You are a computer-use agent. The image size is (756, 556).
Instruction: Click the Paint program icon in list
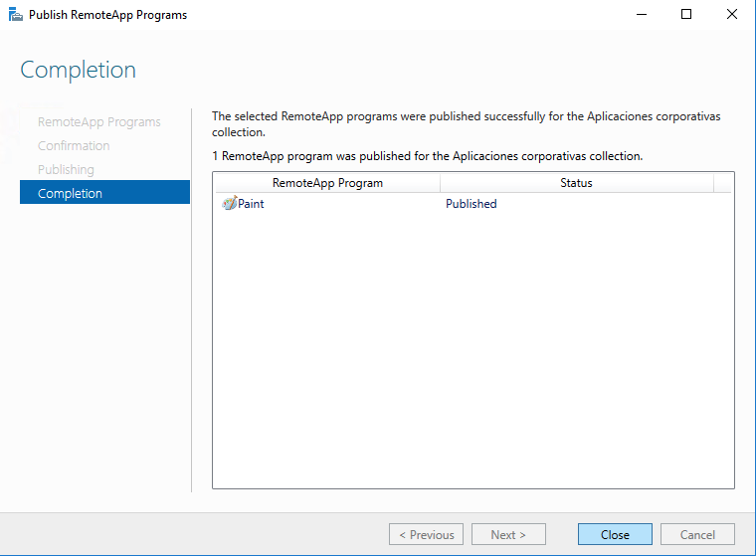[x=230, y=204]
